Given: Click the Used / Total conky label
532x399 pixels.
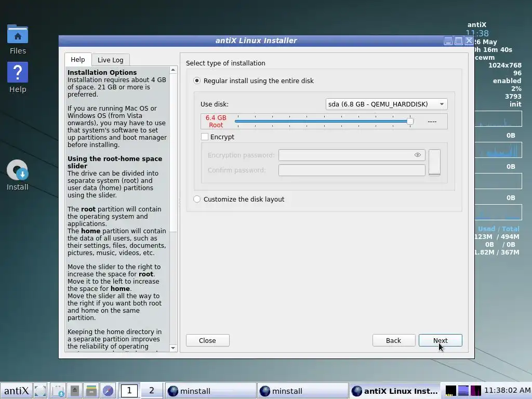Looking at the screenshot, I should tap(498, 229).
